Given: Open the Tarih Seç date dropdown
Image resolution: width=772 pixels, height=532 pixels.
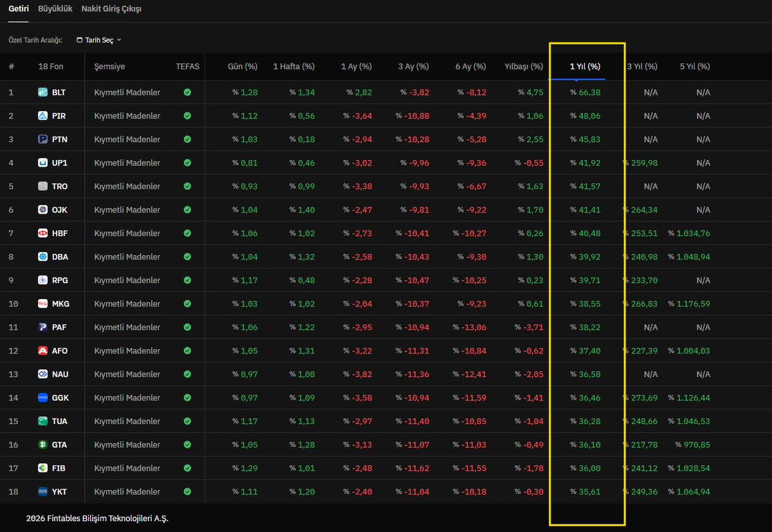Looking at the screenshot, I should pos(98,40).
